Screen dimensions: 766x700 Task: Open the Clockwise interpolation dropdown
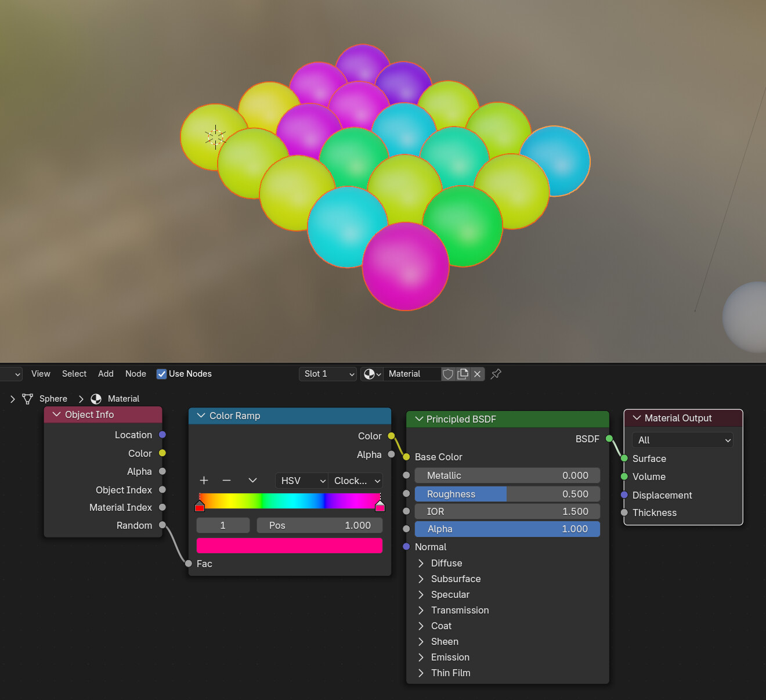pyautogui.click(x=356, y=481)
